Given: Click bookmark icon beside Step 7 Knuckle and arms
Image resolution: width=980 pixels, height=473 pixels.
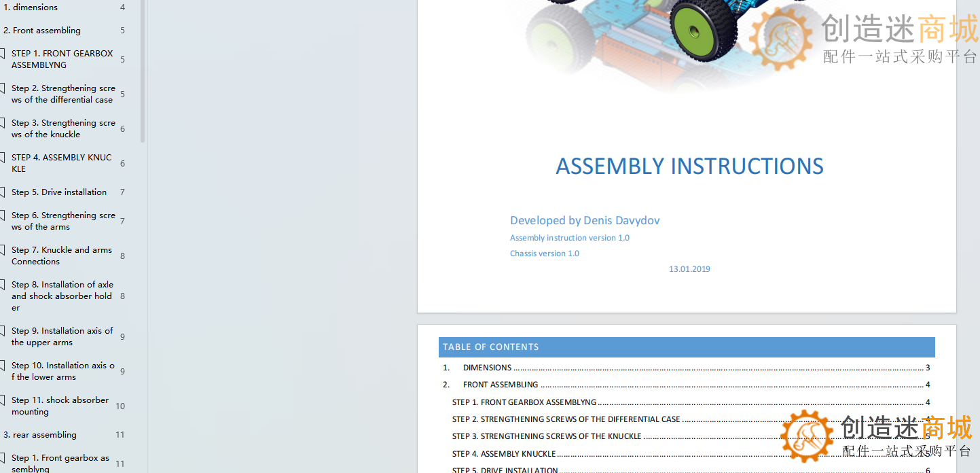Looking at the screenshot, I should tap(3, 250).
